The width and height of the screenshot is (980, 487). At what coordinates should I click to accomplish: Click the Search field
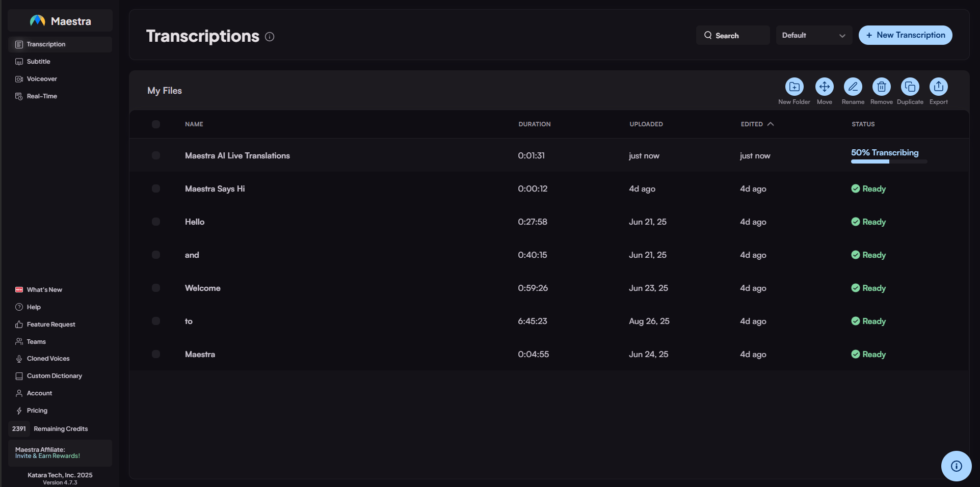click(732, 36)
